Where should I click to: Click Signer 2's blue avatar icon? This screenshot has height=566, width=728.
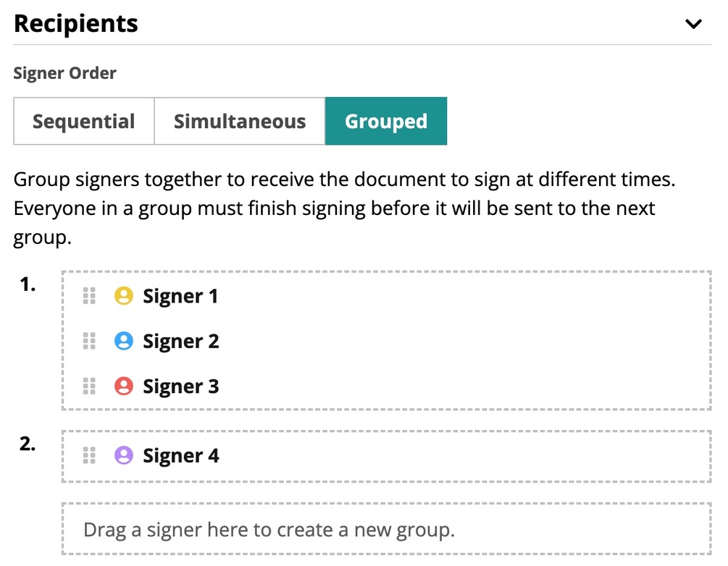(124, 340)
